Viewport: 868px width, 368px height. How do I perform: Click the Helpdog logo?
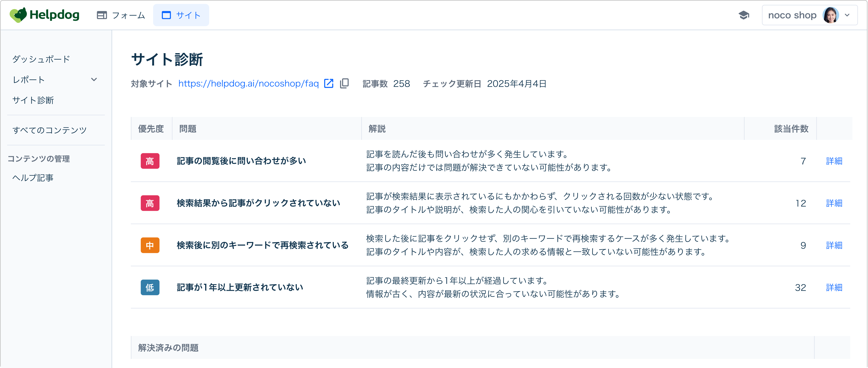point(45,15)
